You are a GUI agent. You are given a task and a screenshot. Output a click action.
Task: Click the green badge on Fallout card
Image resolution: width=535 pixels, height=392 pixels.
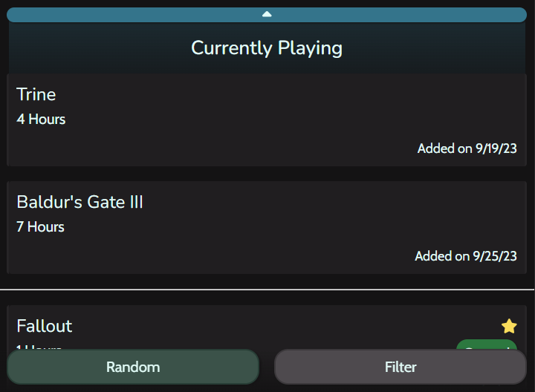(x=487, y=344)
